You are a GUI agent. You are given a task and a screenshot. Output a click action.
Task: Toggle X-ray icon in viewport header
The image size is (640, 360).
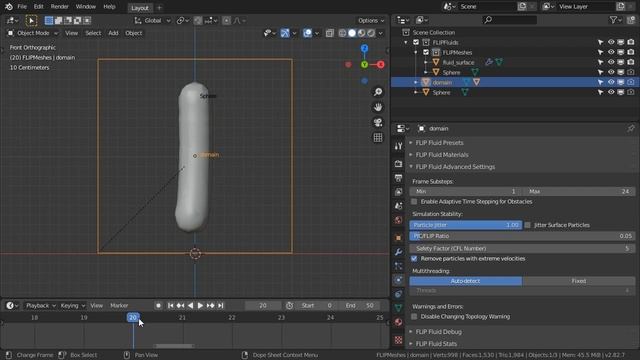tap(330, 33)
